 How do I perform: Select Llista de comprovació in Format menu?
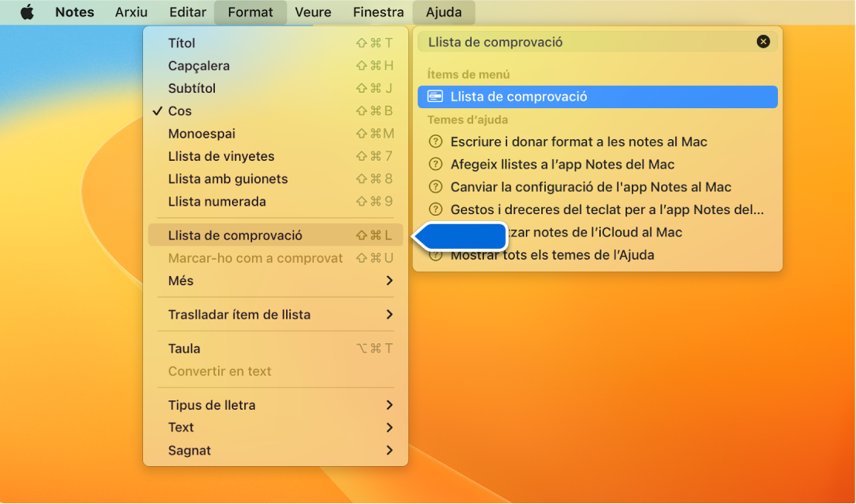(x=276, y=235)
